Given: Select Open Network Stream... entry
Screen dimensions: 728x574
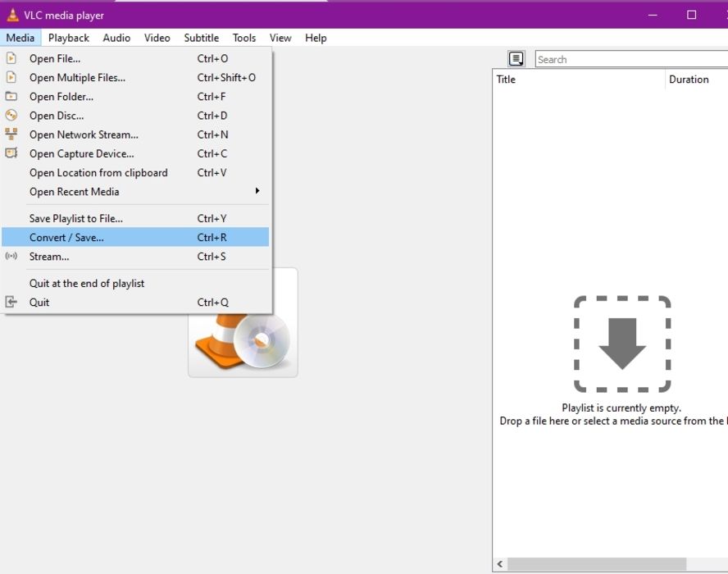Looking at the screenshot, I should pyautogui.click(x=135, y=134).
